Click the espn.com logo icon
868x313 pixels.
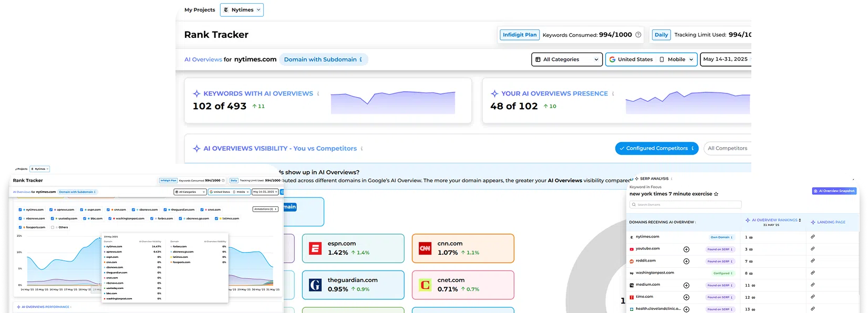[315, 248]
